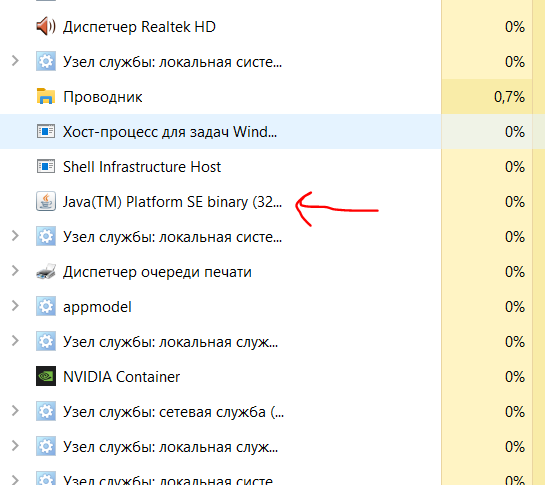The image size is (545, 485).
Task: Select the Shell Infrastructure Host process name
Action: [x=142, y=167]
